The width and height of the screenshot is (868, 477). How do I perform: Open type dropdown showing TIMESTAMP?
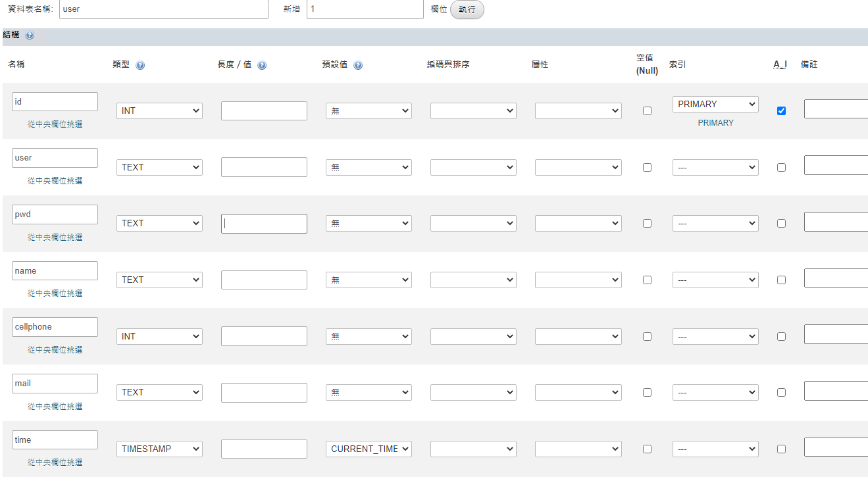(159, 449)
